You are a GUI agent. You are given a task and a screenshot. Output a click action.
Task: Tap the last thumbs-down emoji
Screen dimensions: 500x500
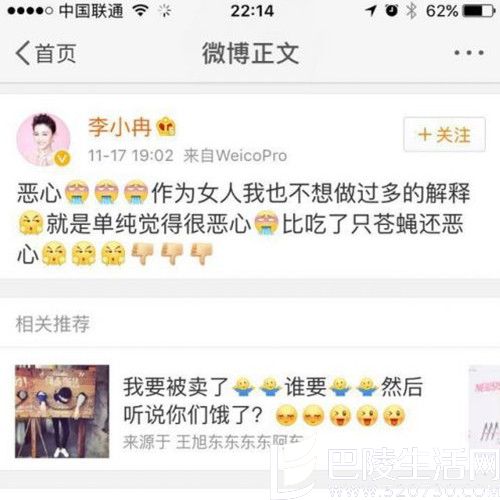[201, 254]
